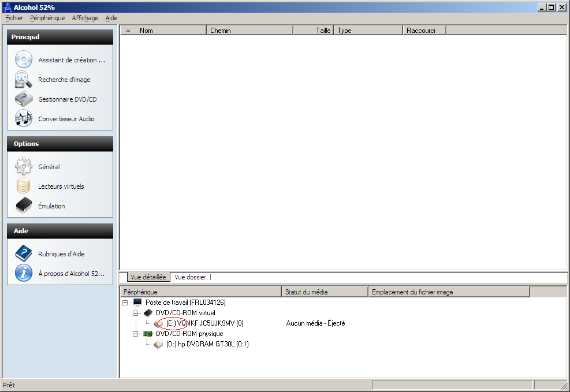Select DVD/CD-ROM virtuel tree row
The height and width of the screenshot is (392, 570).
pos(185,313)
